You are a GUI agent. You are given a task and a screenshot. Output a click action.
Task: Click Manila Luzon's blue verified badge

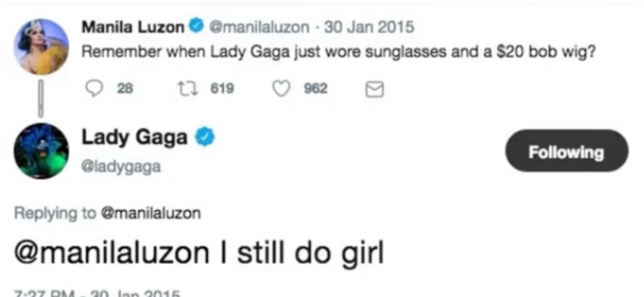196,27
